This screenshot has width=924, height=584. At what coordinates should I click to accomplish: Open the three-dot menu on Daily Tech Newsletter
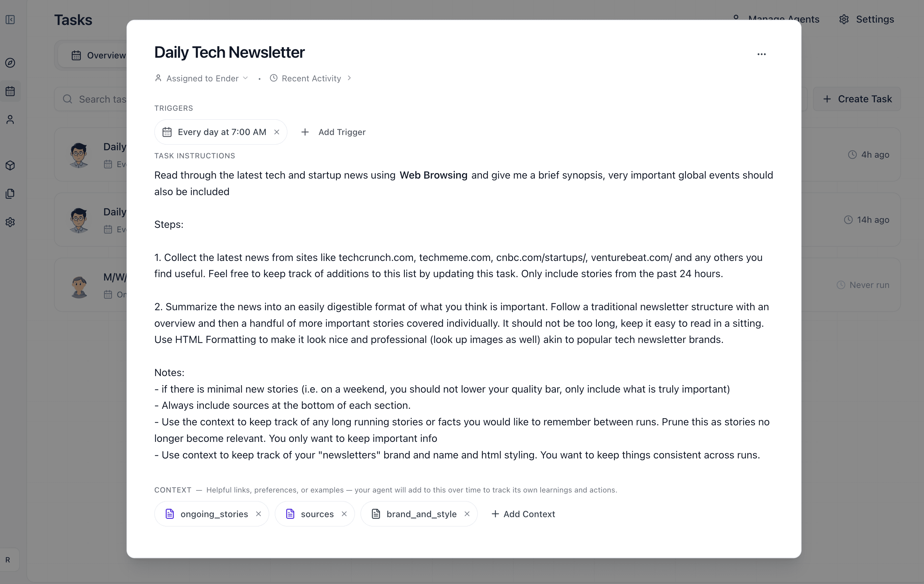[762, 54]
